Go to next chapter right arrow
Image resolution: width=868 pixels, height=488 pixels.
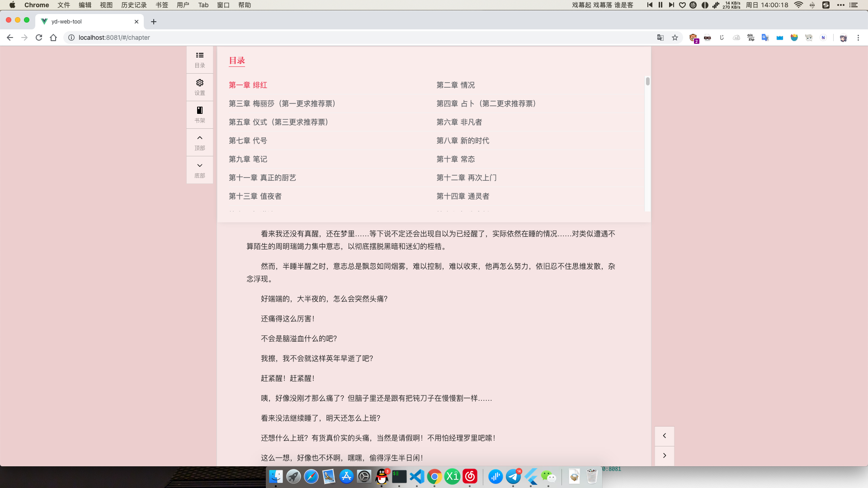point(664,455)
